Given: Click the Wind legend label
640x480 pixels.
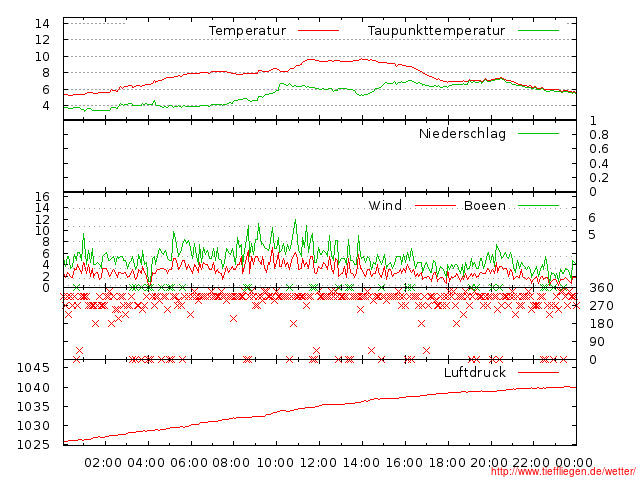Looking at the screenshot, I should (385, 206).
